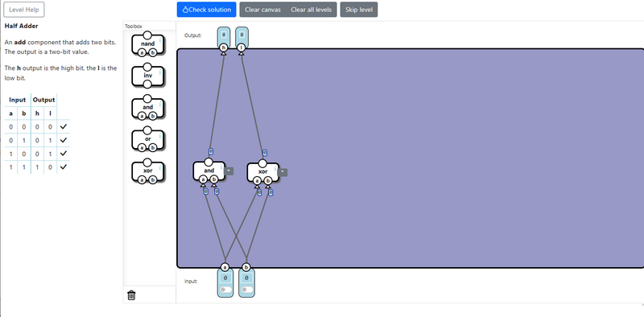Click input pin b of the canvas and gate

coord(214,179)
